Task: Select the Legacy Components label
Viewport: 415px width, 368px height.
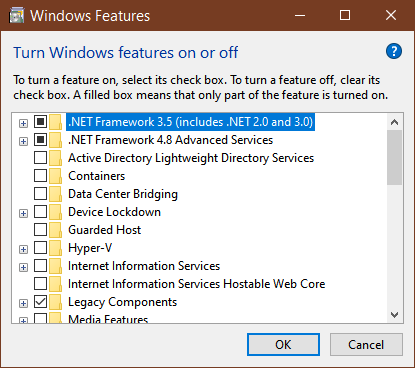Action: [x=122, y=302]
